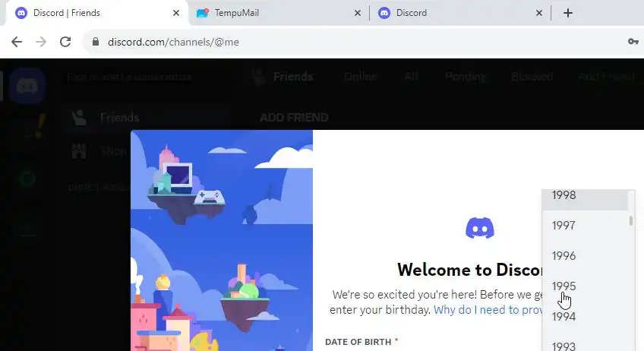
Task: Open the birthday requirement help link
Action: [488, 309]
